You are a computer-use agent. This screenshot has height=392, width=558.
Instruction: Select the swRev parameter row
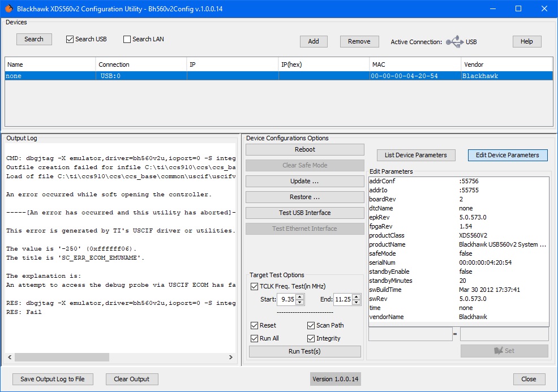(459, 299)
